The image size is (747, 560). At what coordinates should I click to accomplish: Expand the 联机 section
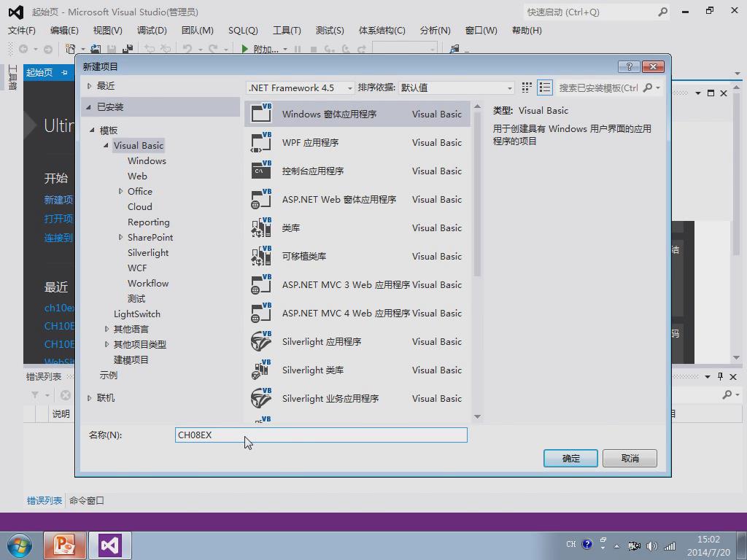(x=89, y=398)
